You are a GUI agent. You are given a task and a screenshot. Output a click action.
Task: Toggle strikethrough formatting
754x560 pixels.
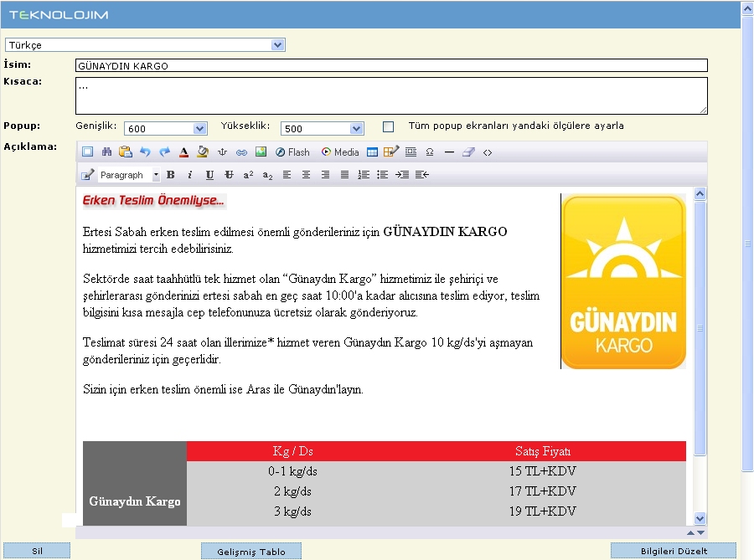click(229, 175)
